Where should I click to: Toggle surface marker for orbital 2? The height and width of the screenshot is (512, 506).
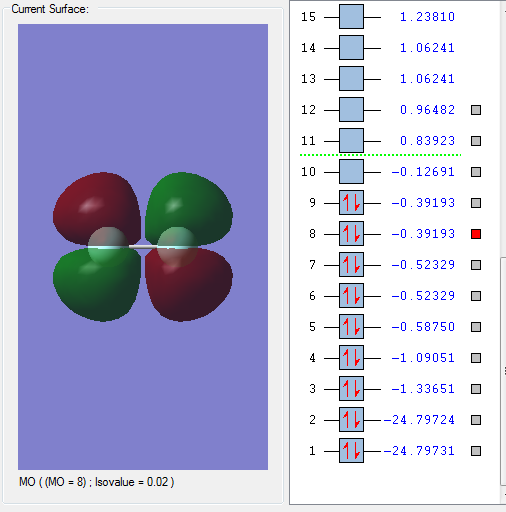point(476,420)
